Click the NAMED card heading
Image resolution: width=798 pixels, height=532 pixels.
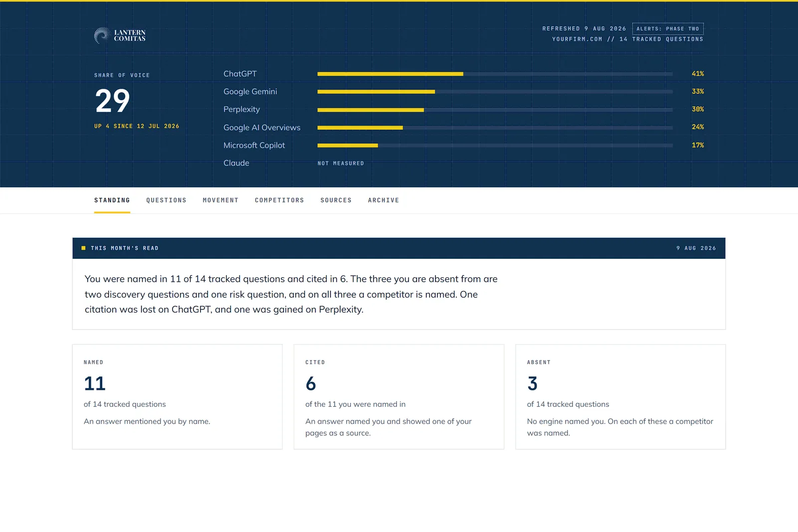(94, 362)
